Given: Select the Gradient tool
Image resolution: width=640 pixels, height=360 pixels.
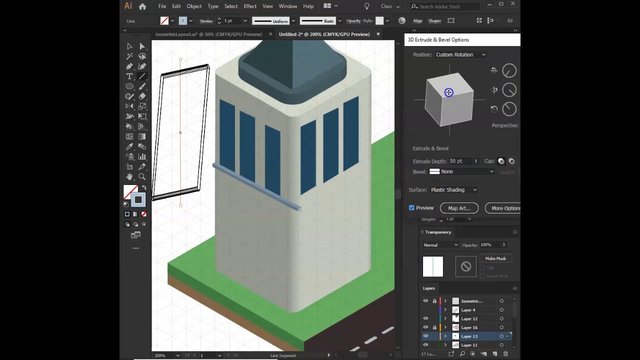Looking at the screenshot, I should point(142,136).
